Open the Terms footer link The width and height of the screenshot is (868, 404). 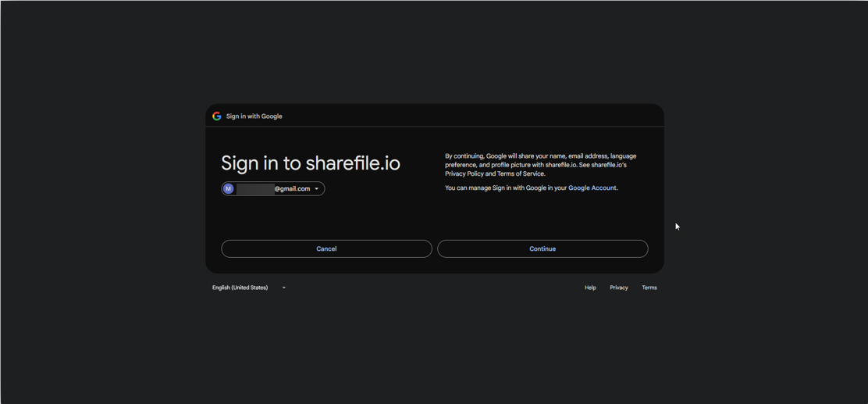point(649,288)
